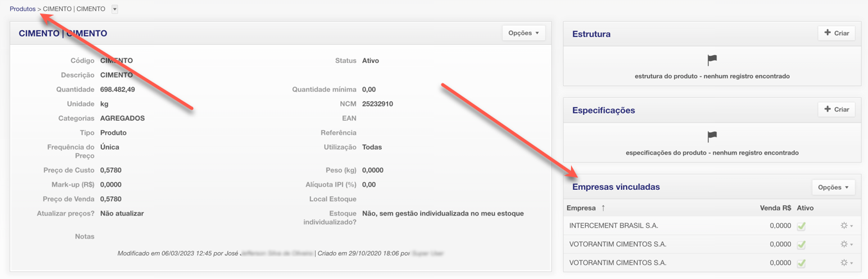Go back to Produtos via breadcrumb
868x279 pixels.
[x=22, y=10]
